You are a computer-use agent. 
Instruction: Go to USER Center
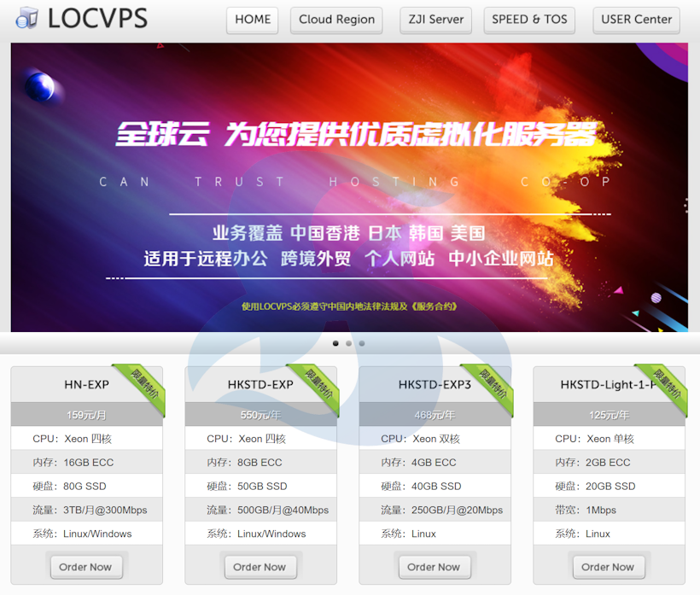(636, 20)
